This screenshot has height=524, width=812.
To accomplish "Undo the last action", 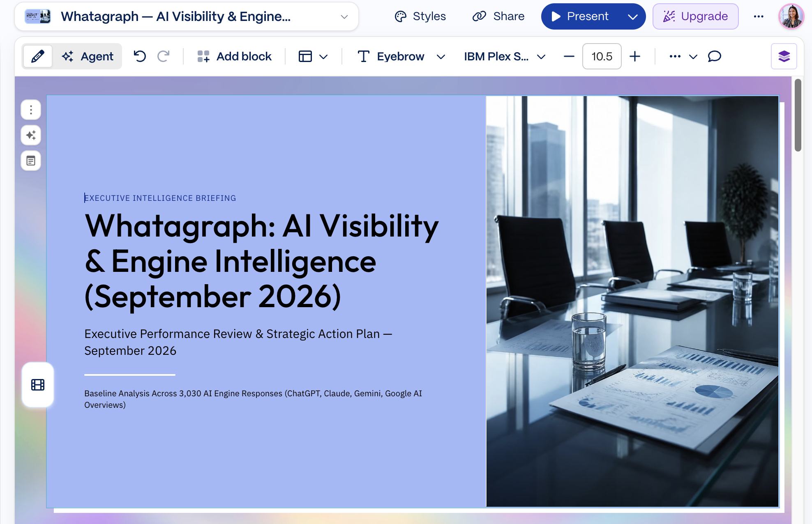I will pyautogui.click(x=140, y=56).
